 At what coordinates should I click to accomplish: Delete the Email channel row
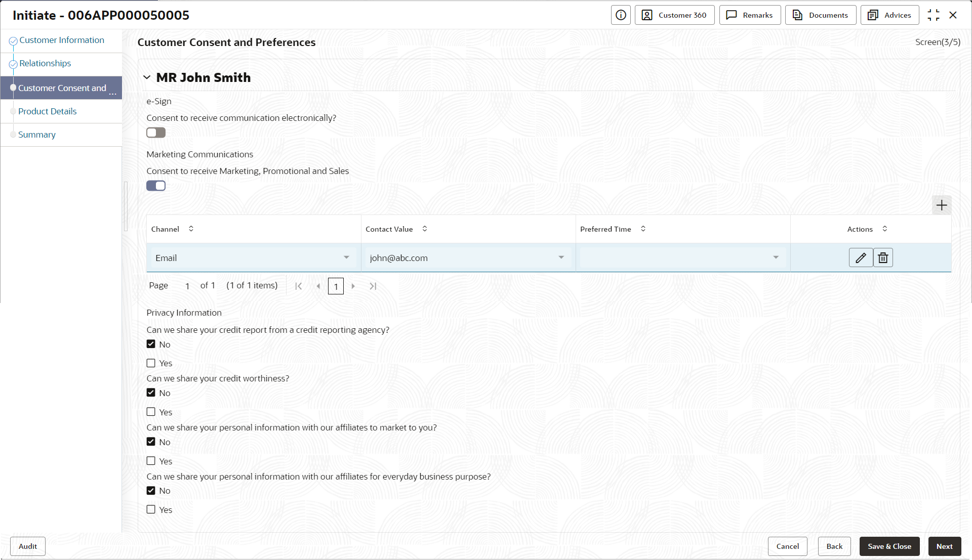coord(883,258)
